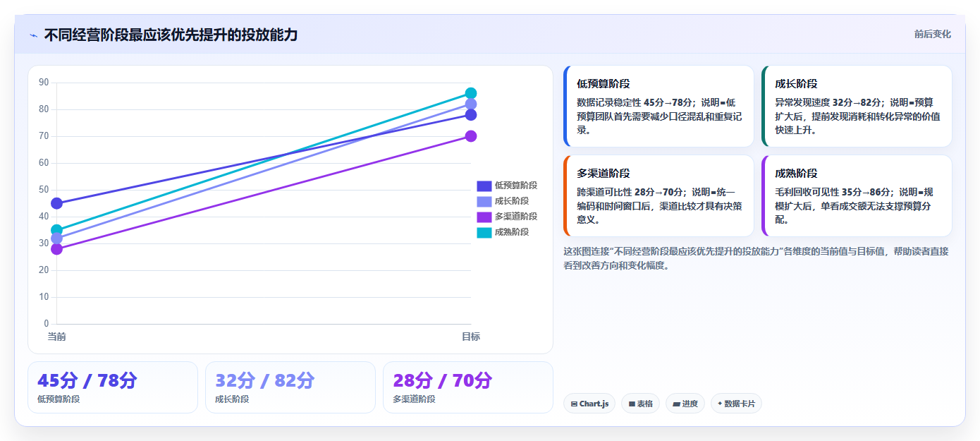This screenshot has height=441, width=980.
Task: Click the 多渠道阶段 target point at 70
Action: pyautogui.click(x=471, y=136)
